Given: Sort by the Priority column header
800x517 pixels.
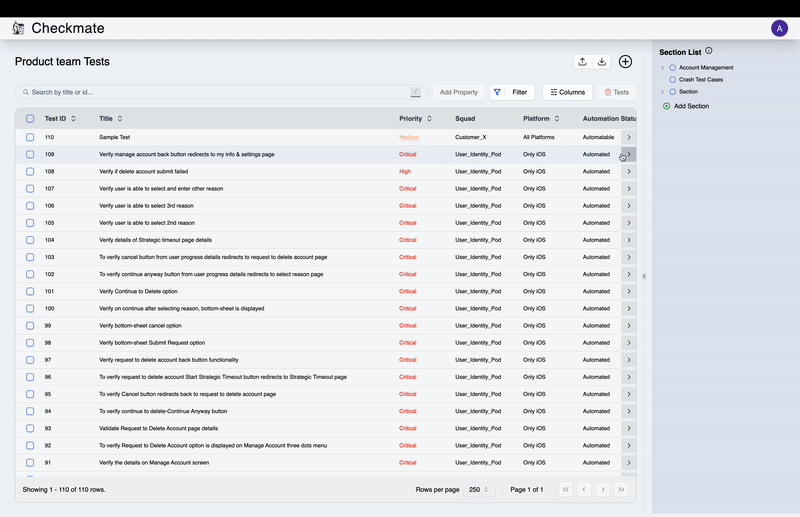Looking at the screenshot, I should [415, 119].
